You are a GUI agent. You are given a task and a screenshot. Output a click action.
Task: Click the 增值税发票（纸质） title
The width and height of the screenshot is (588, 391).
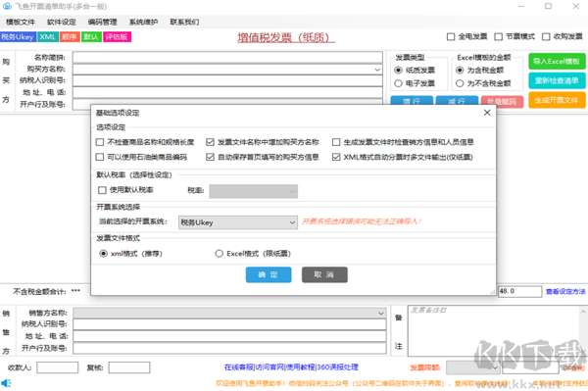[x=286, y=37]
